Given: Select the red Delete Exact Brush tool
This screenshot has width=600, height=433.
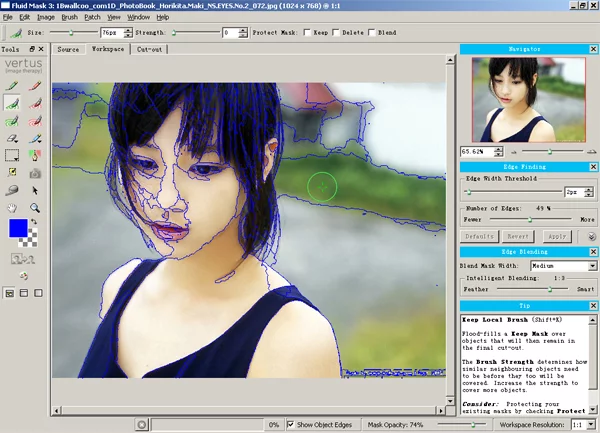Looking at the screenshot, I should [x=35, y=85].
